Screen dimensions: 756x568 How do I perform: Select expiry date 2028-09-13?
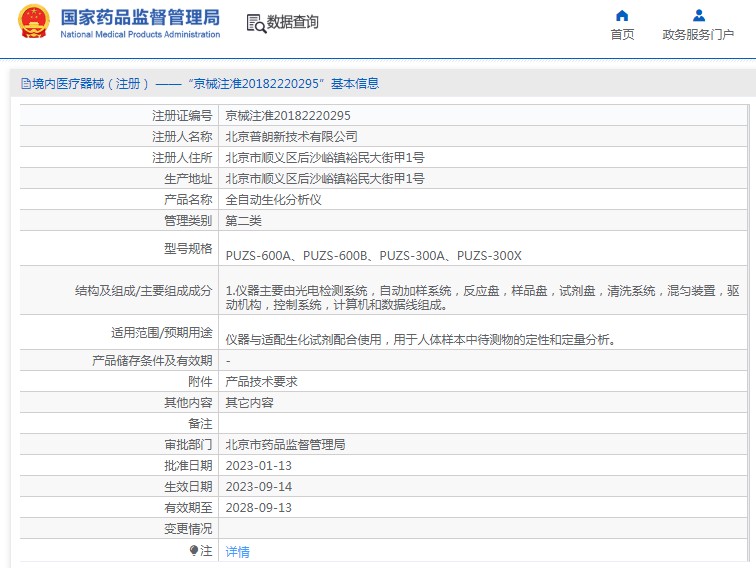pyautogui.click(x=258, y=508)
